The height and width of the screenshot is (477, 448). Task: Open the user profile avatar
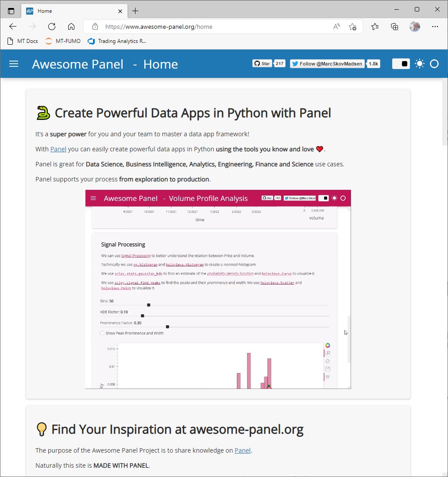point(414,27)
